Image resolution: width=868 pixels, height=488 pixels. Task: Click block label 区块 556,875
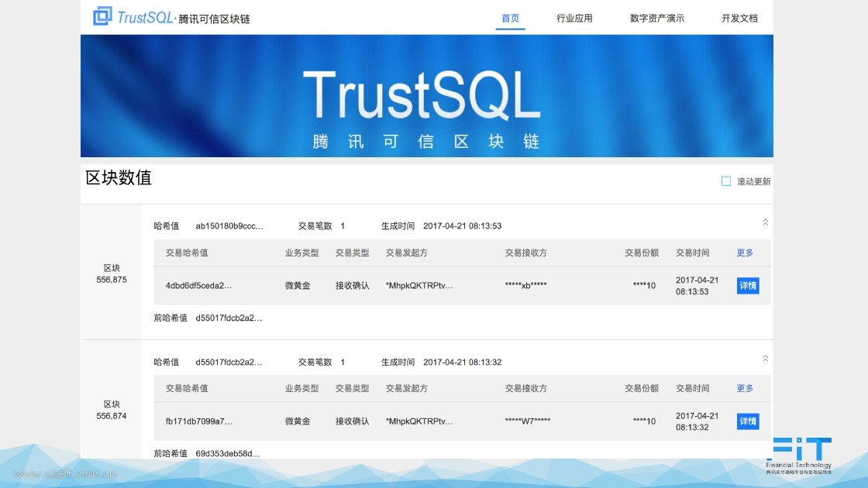click(x=112, y=274)
